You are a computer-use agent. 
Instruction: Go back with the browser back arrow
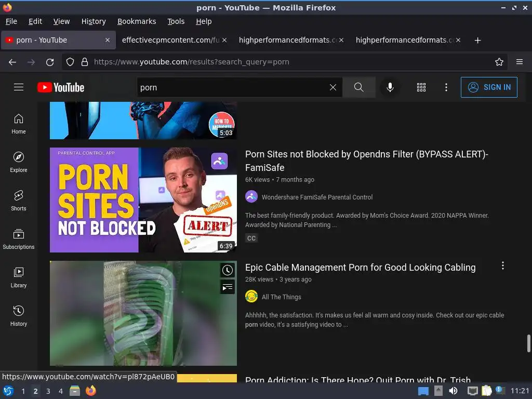click(x=12, y=62)
